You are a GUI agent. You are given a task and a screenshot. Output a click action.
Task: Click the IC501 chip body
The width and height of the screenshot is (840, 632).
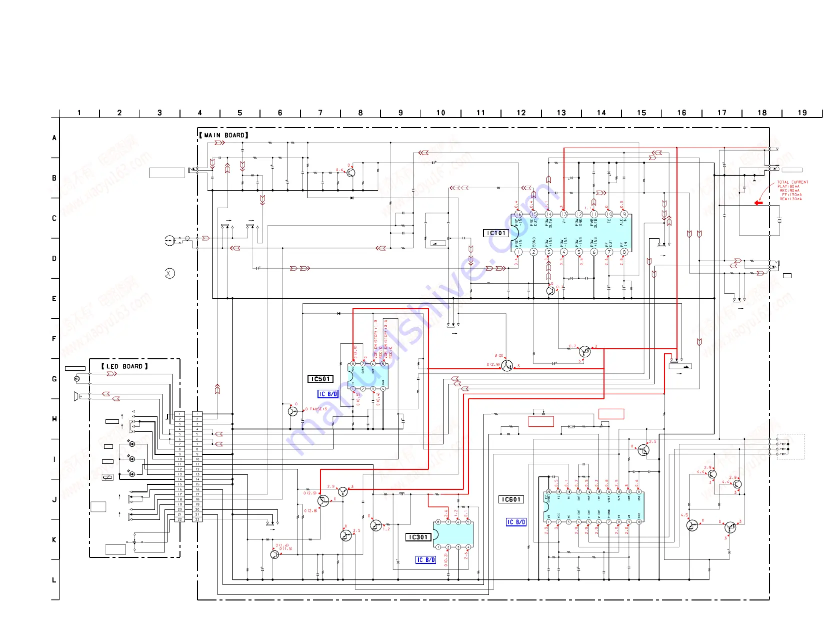click(x=367, y=375)
